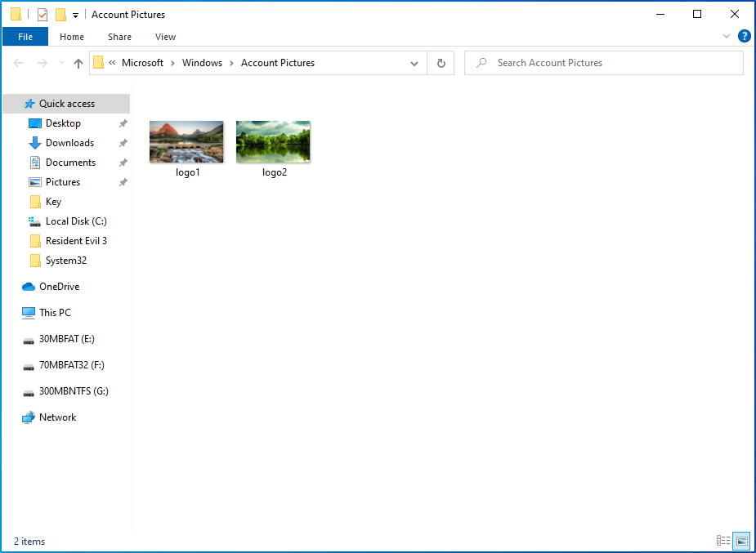756x553 pixels.
Task: Click the "2 items" status bar text
Action: 29,542
